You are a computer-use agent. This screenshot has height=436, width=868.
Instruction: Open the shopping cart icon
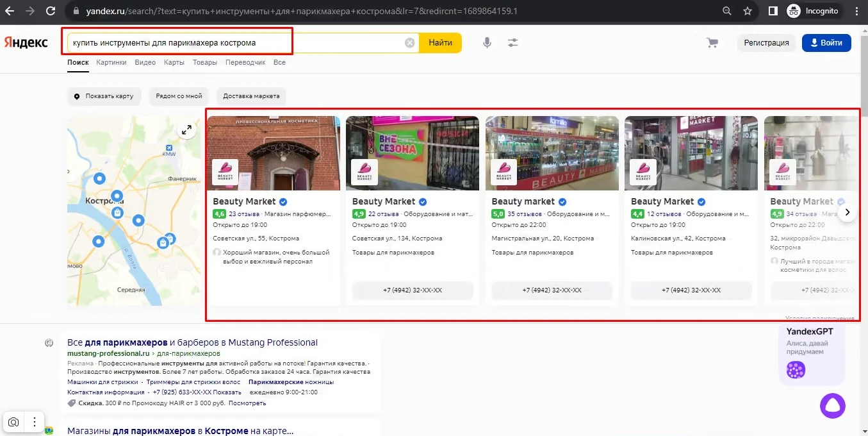(712, 43)
